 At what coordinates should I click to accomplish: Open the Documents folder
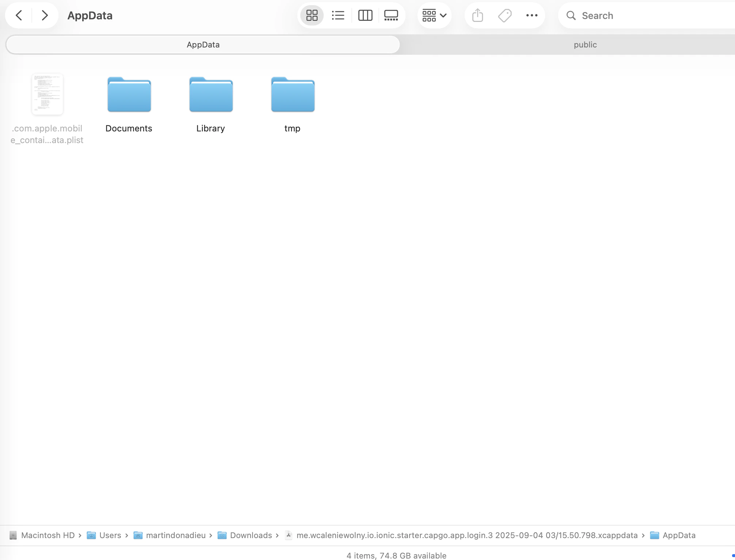[129, 95]
